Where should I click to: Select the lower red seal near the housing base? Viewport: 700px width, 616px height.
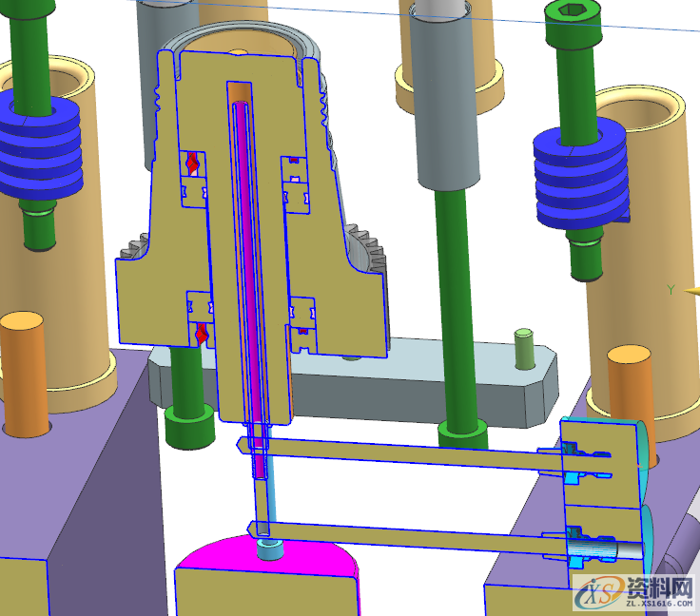click(x=202, y=333)
